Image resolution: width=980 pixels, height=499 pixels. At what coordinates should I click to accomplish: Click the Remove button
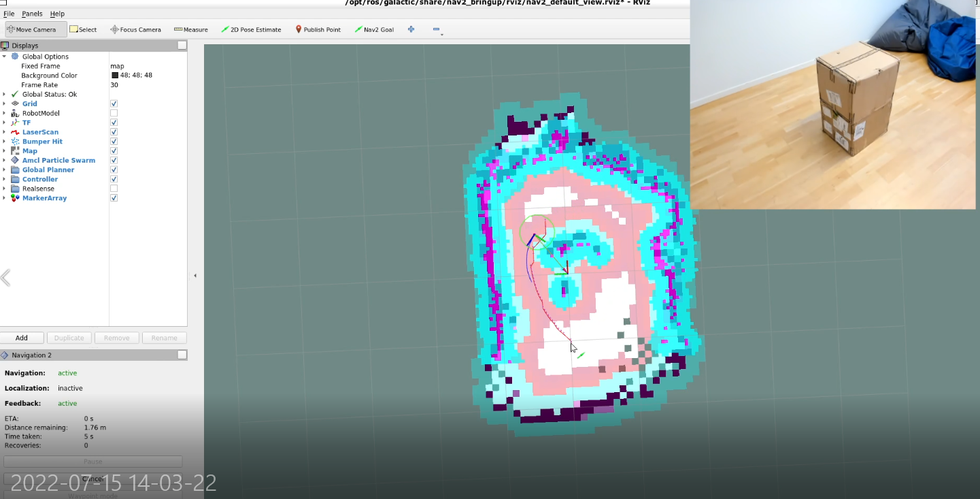[117, 338]
